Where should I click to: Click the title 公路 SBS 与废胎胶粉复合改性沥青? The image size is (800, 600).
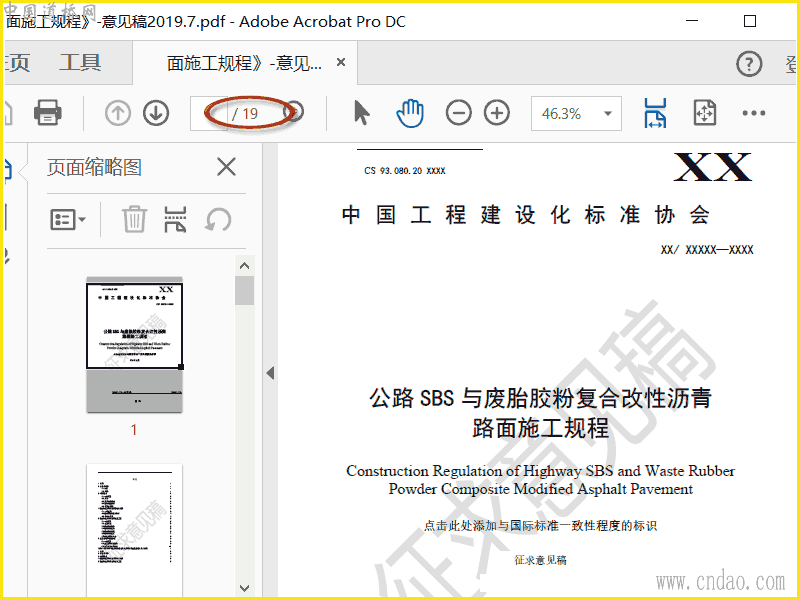pos(540,397)
